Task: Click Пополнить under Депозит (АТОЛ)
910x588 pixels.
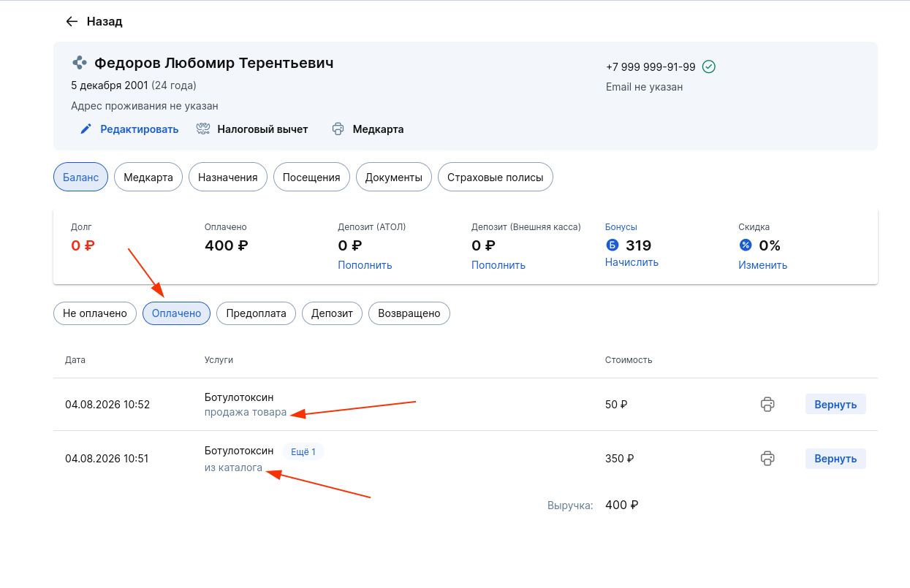Action: pyautogui.click(x=365, y=265)
